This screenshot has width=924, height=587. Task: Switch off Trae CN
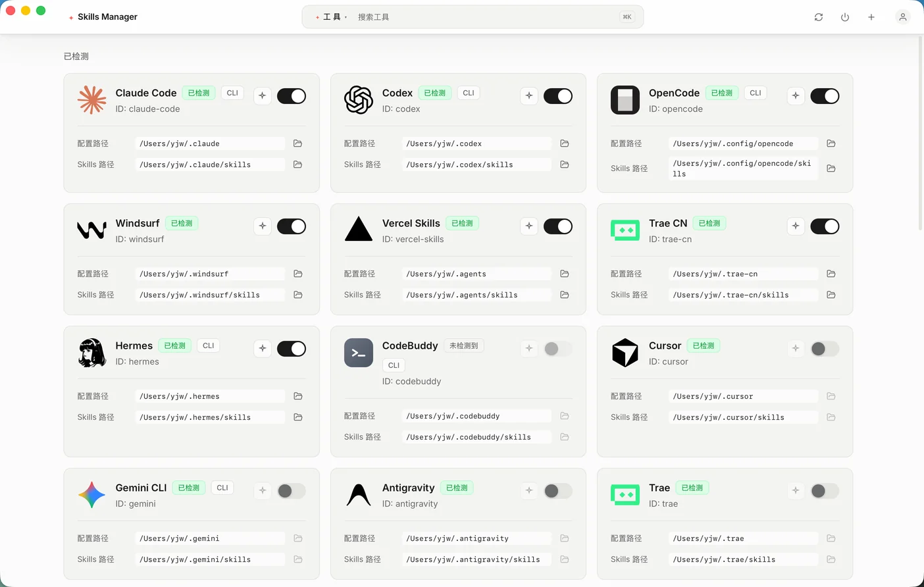[x=825, y=226]
